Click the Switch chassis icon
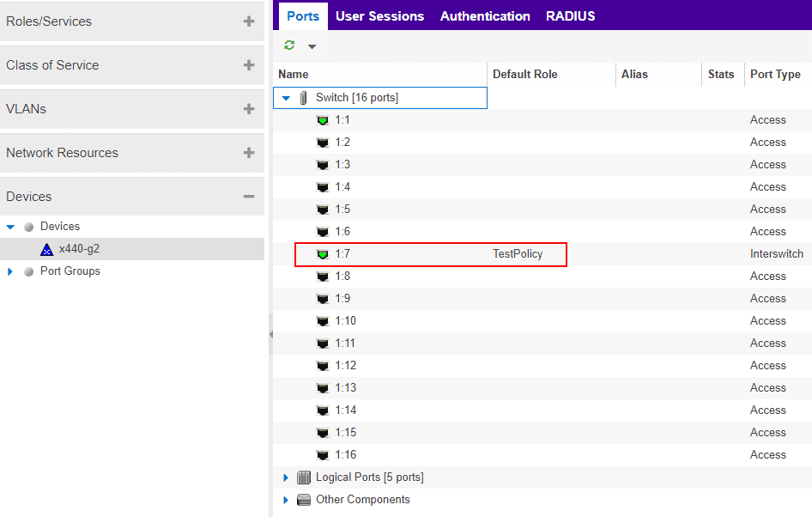The height and width of the screenshot is (517, 812). tap(304, 98)
